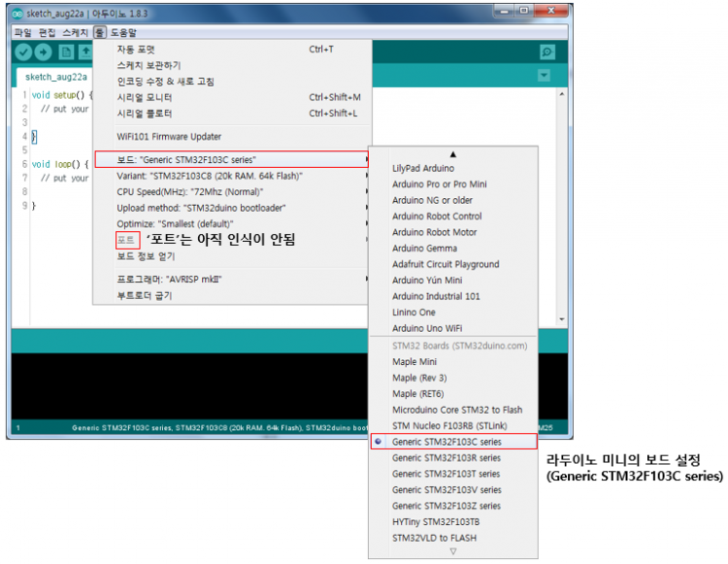Choose 스케치 보관하기 menu entry
Image resolution: width=728 pixels, height=564 pixels.
[232, 65]
